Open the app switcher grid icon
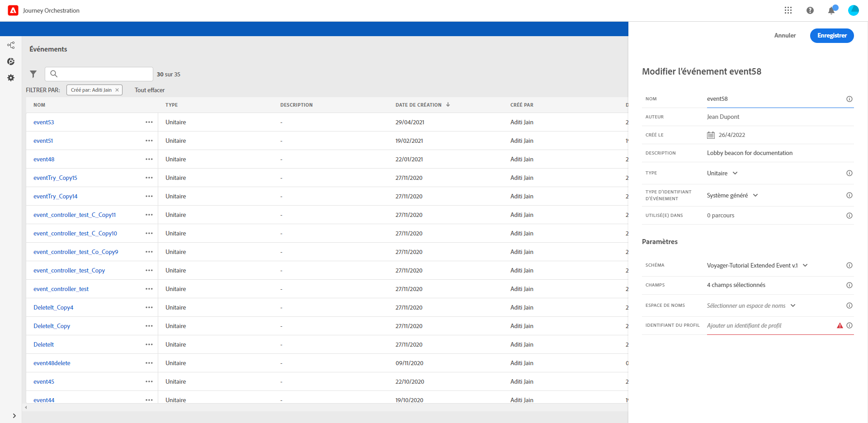The height and width of the screenshot is (423, 868). (788, 10)
